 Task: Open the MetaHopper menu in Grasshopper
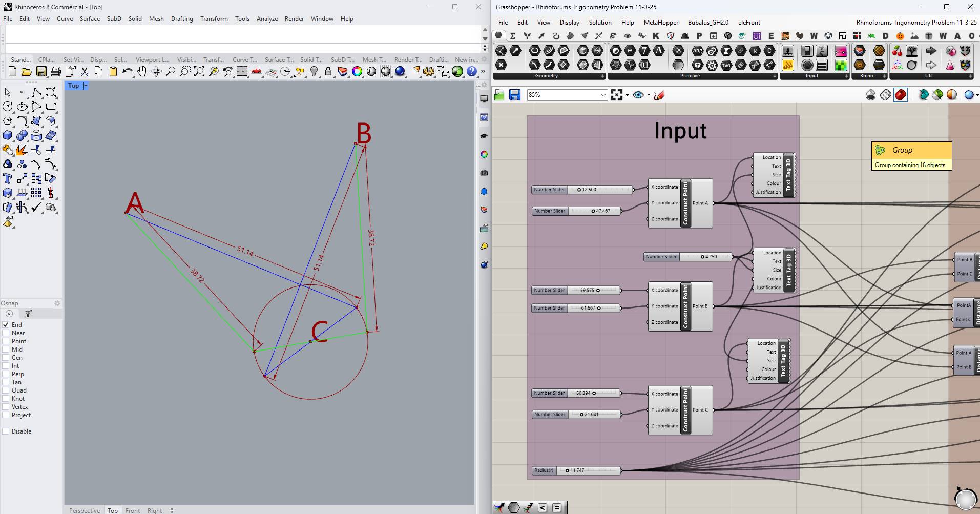click(661, 23)
